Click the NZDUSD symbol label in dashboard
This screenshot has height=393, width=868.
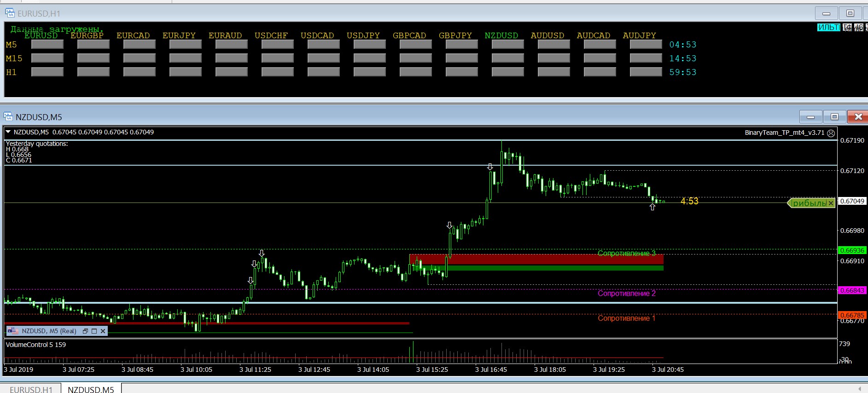coord(501,35)
